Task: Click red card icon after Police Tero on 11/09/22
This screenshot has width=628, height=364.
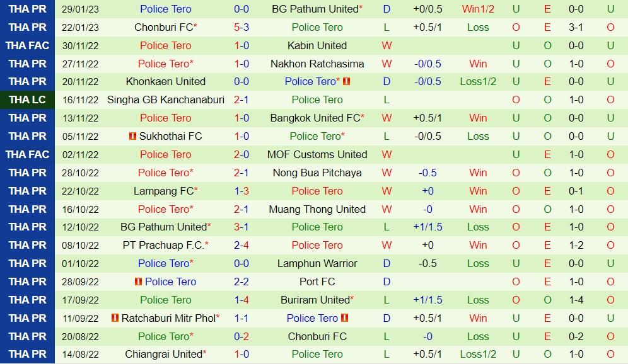Action: (x=344, y=318)
